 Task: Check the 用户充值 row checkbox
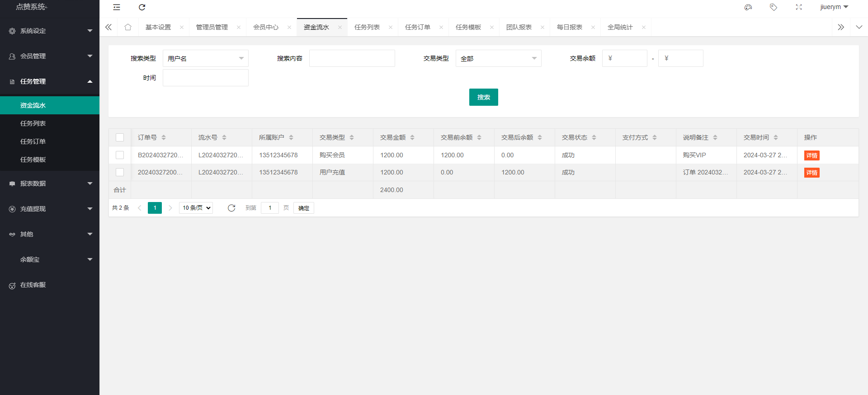(x=120, y=172)
